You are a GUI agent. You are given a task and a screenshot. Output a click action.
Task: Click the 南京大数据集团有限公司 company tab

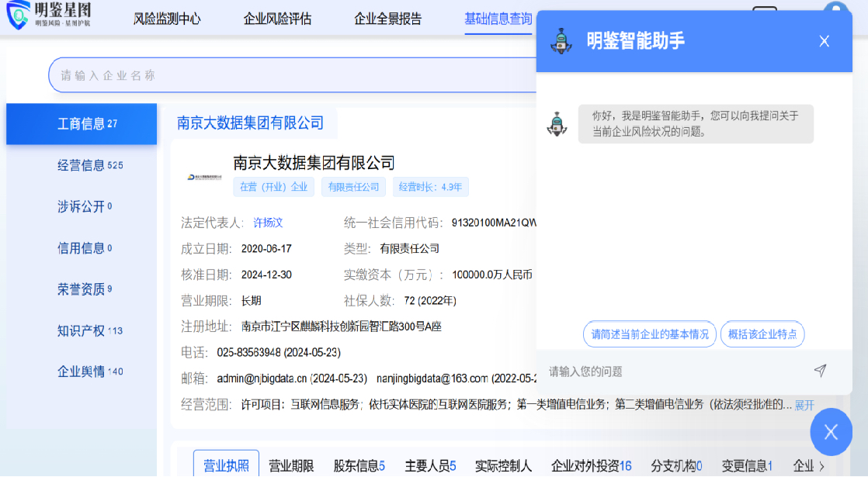click(250, 123)
